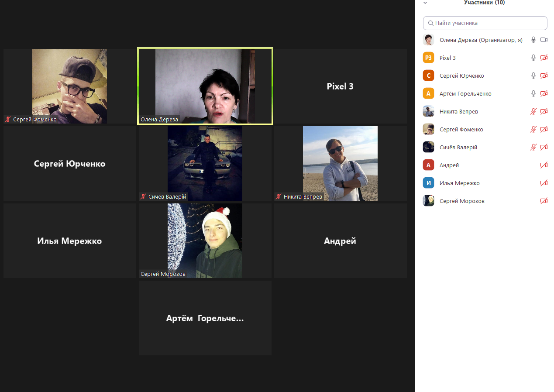
Task: Click Сичёв Валерій tile with car photo
Action: [x=205, y=164]
